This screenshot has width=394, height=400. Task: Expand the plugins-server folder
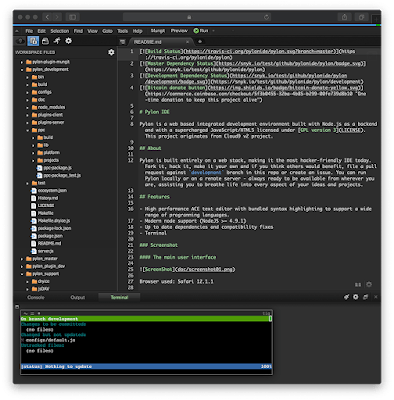tap(28, 123)
